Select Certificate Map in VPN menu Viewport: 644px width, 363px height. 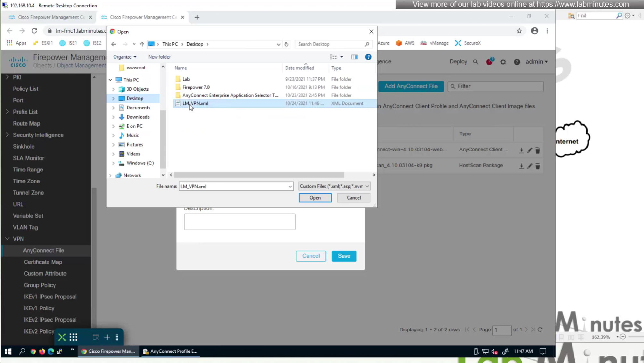(x=43, y=262)
